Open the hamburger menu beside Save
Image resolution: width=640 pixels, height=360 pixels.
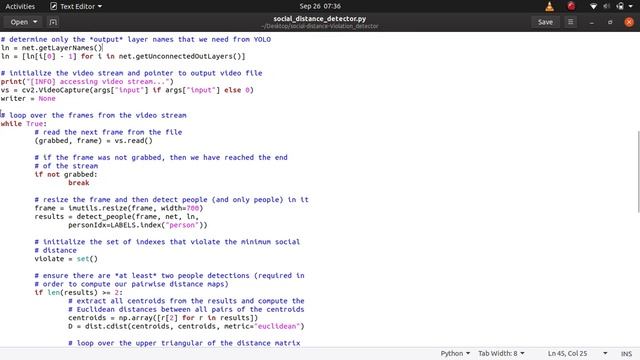tap(571, 22)
